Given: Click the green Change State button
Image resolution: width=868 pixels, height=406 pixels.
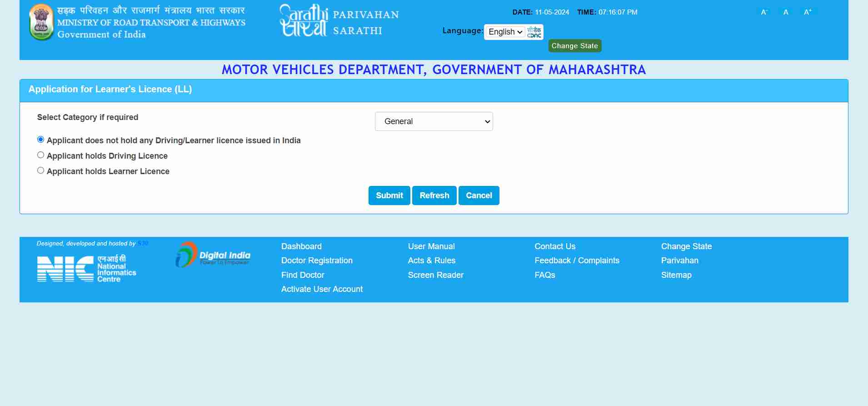Looking at the screenshot, I should tap(574, 46).
